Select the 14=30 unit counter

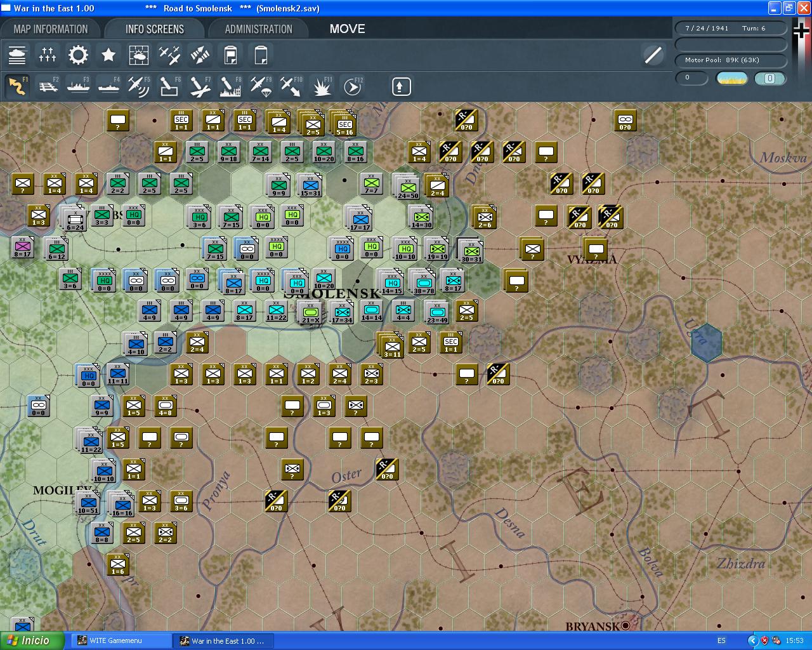421,217
